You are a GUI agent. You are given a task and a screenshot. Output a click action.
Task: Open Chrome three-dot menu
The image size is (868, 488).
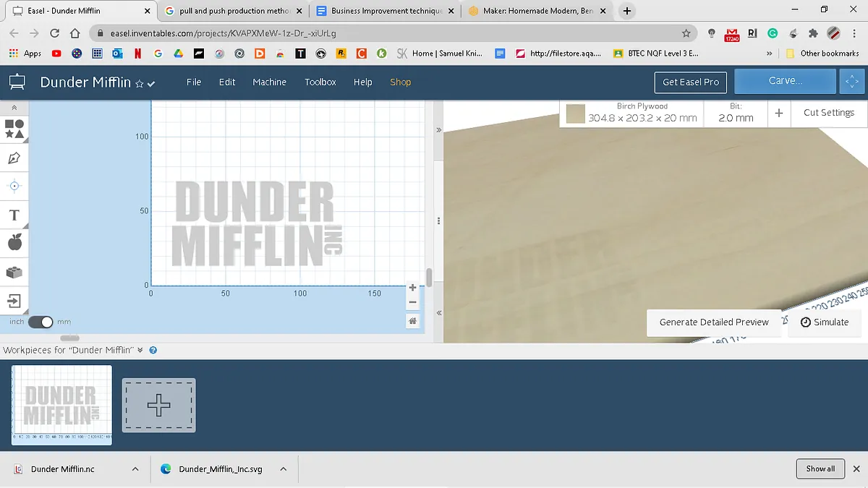[854, 33]
